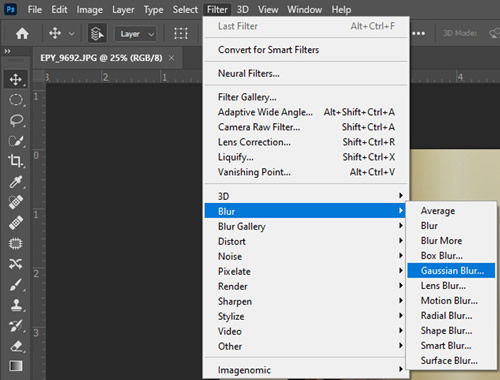The image size is (500, 380).
Task: Expand the Sharpen submenu
Action: click(306, 301)
